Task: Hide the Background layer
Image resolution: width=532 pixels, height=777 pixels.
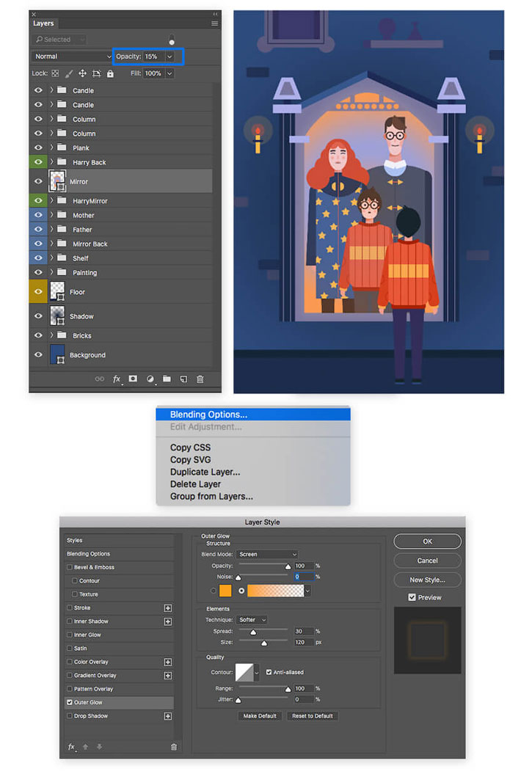Action: [38, 355]
